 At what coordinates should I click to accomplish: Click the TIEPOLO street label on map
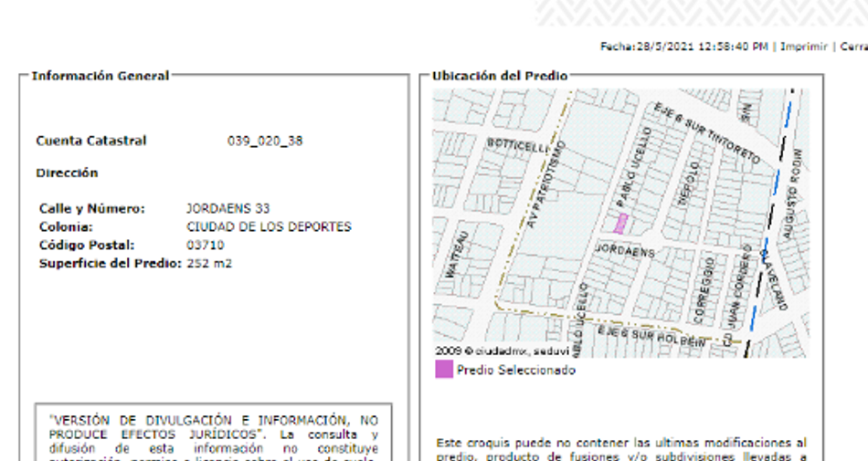point(689,183)
